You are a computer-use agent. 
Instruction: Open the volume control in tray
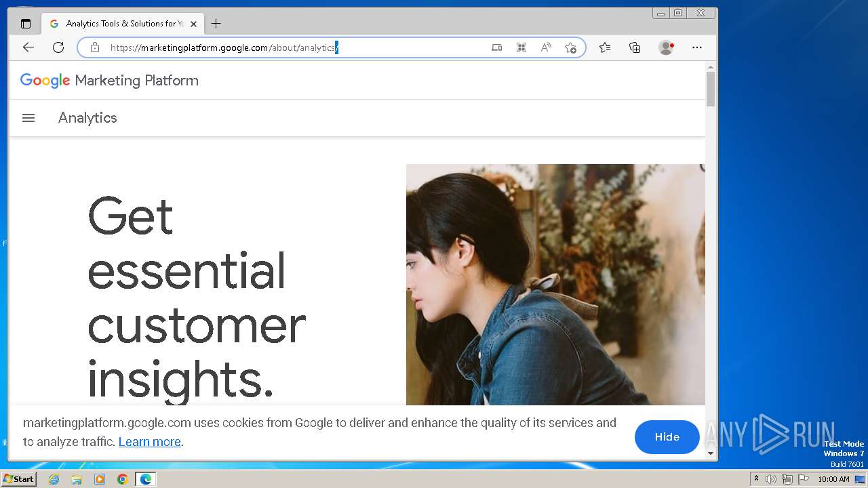click(x=771, y=479)
